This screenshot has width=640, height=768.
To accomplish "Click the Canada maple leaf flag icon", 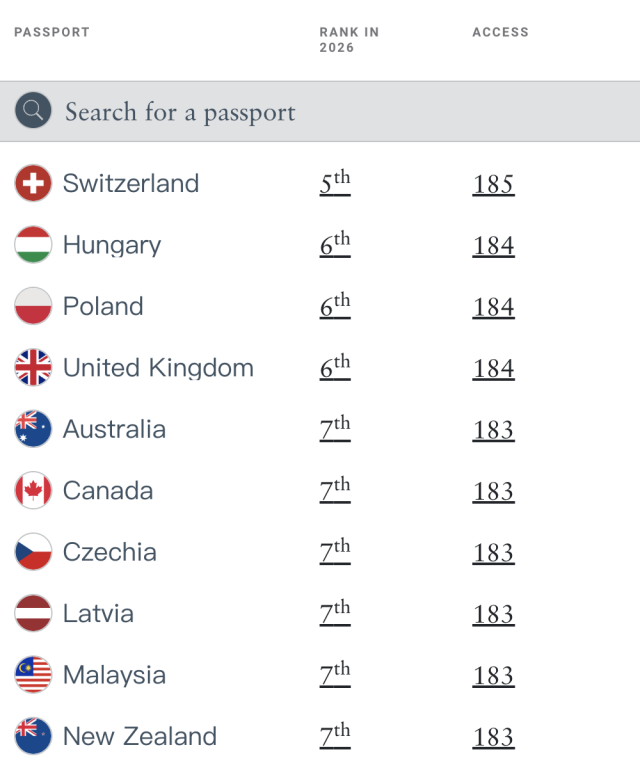I will (33, 490).
